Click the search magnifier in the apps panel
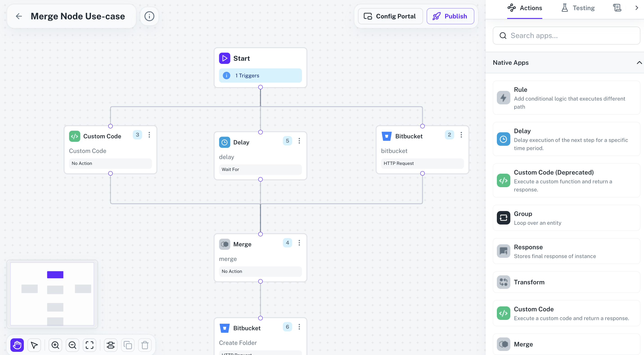Screen dimensions: 644x355 coord(503,36)
